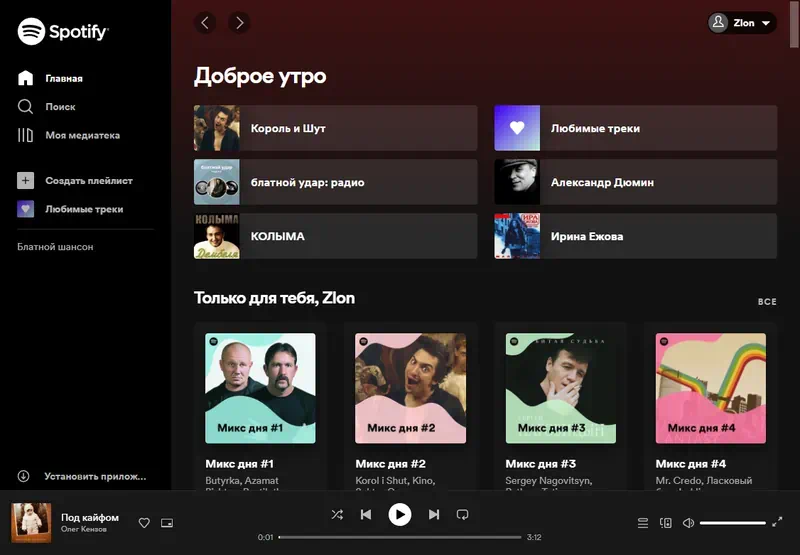The width and height of the screenshot is (800, 555).
Task: Click the user avatar icon
Action: 718,23
